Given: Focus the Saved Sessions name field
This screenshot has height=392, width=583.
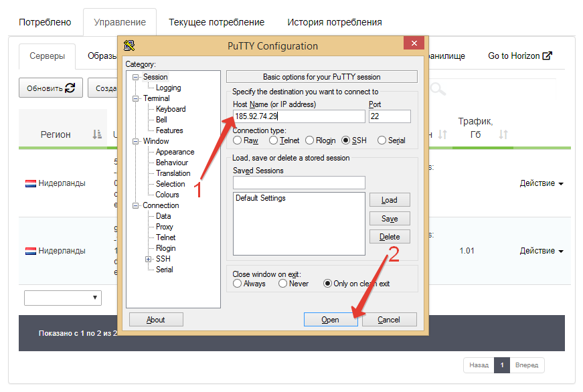Looking at the screenshot, I should [x=299, y=183].
